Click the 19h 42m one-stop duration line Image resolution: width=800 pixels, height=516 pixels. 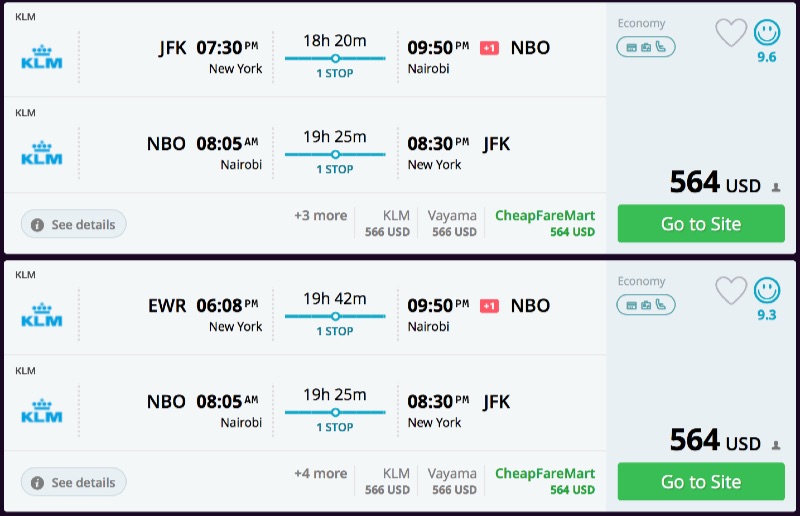(x=335, y=317)
